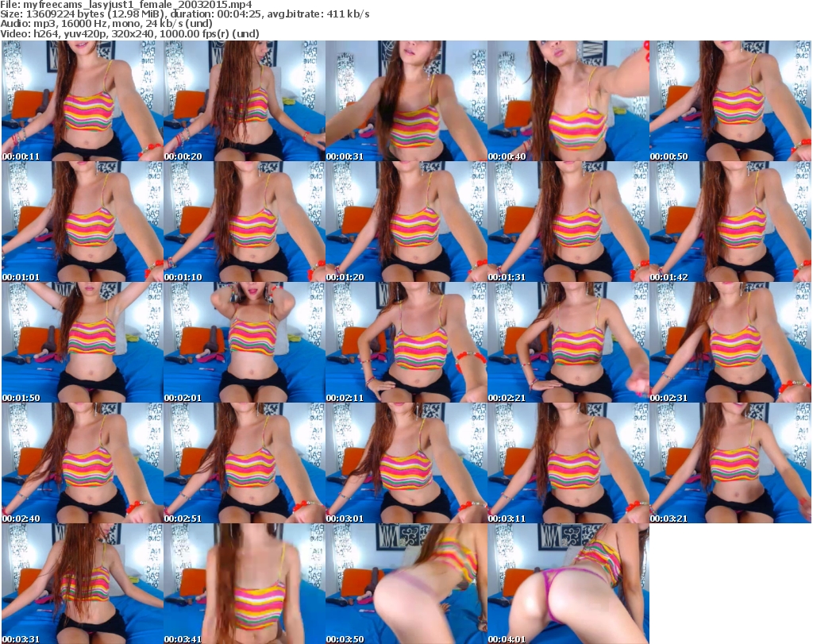Viewport: 813px width, 644px height.
Task: Pick the thumbnail at 00:01:20
Action: (x=406, y=222)
